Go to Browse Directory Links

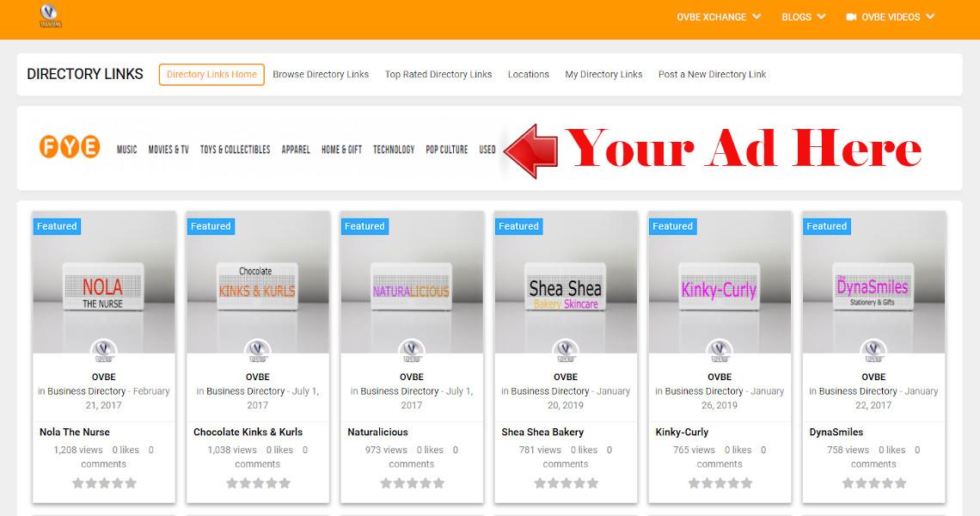tap(321, 75)
